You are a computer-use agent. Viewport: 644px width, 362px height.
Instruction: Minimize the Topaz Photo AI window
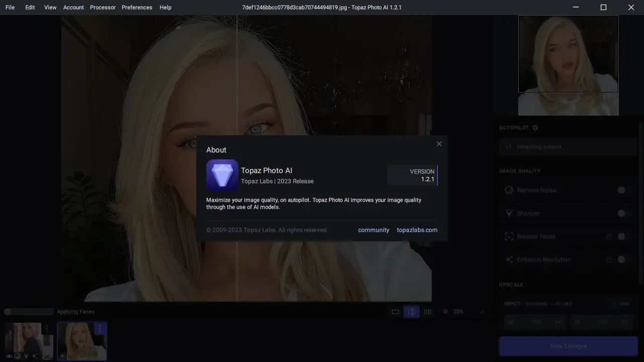pos(577,8)
